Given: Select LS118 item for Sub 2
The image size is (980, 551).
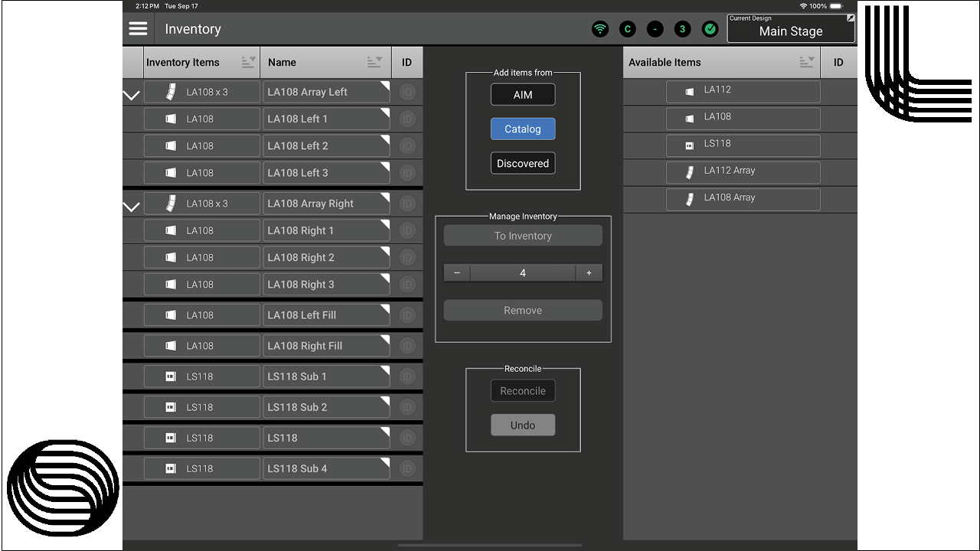Looking at the screenshot, I should tap(202, 406).
